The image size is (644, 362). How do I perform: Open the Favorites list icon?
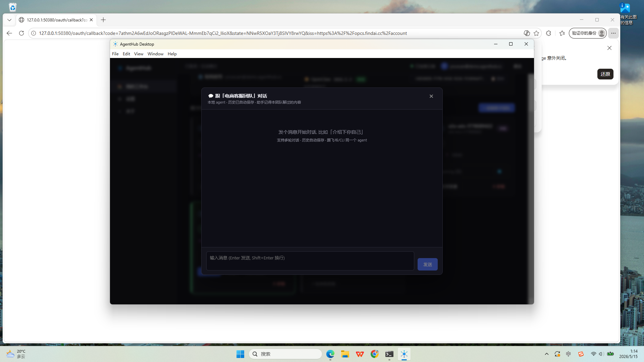click(x=562, y=33)
